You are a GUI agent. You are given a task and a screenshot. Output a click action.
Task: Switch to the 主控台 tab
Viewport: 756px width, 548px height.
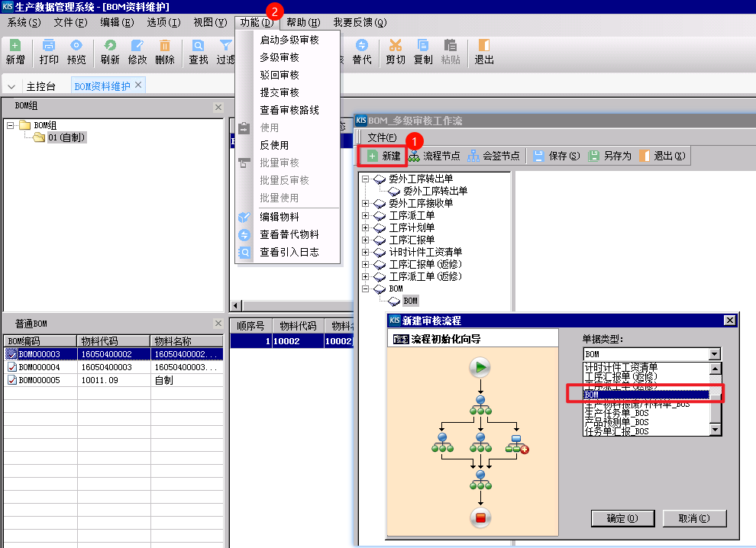[41, 86]
